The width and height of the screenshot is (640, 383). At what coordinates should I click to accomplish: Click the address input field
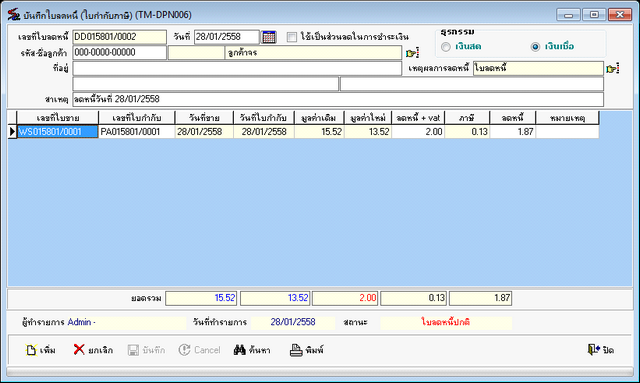point(237,69)
